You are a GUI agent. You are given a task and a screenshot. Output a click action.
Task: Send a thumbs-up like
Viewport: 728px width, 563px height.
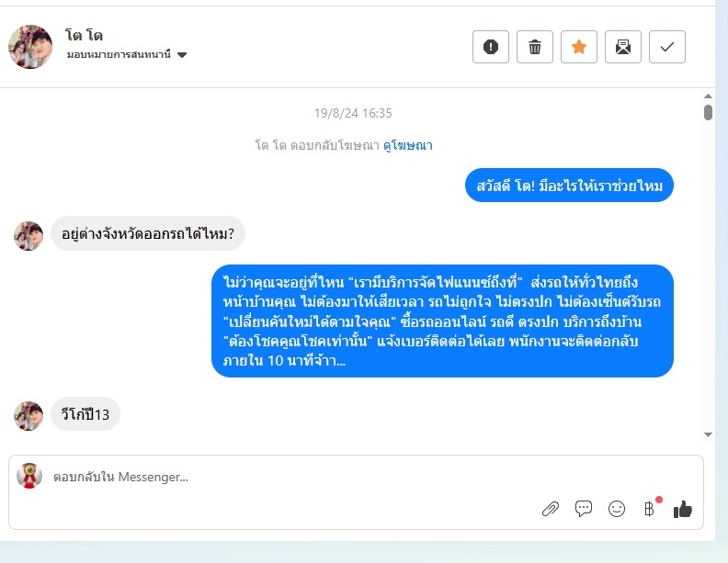(682, 509)
